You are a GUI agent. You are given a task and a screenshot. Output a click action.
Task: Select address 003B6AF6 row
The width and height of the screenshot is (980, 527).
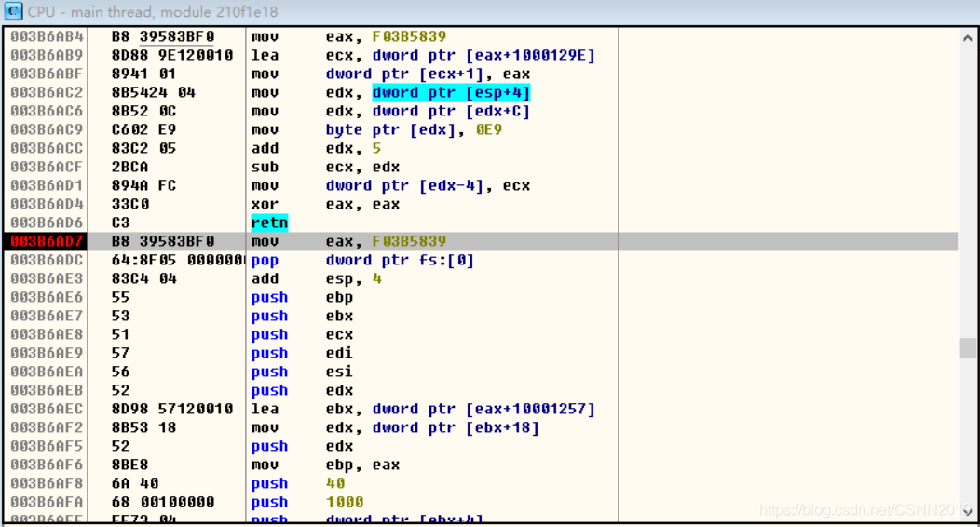(x=480, y=466)
